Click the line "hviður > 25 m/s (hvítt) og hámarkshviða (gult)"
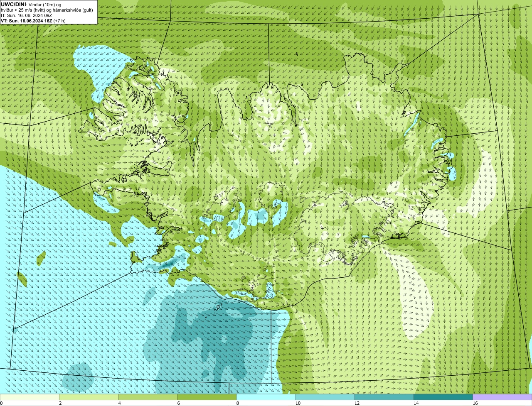 click(47, 10)
